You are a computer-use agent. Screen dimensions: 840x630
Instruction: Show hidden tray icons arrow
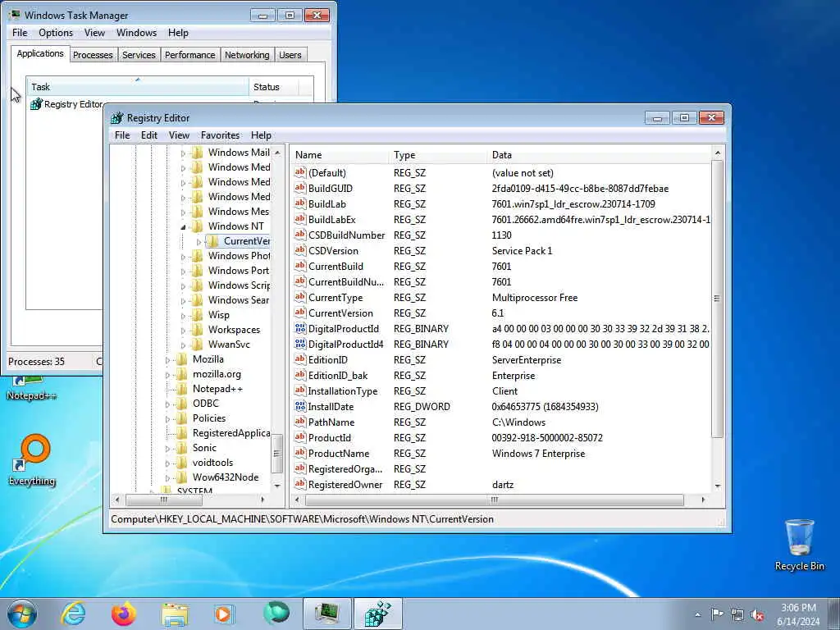pyautogui.click(x=697, y=614)
